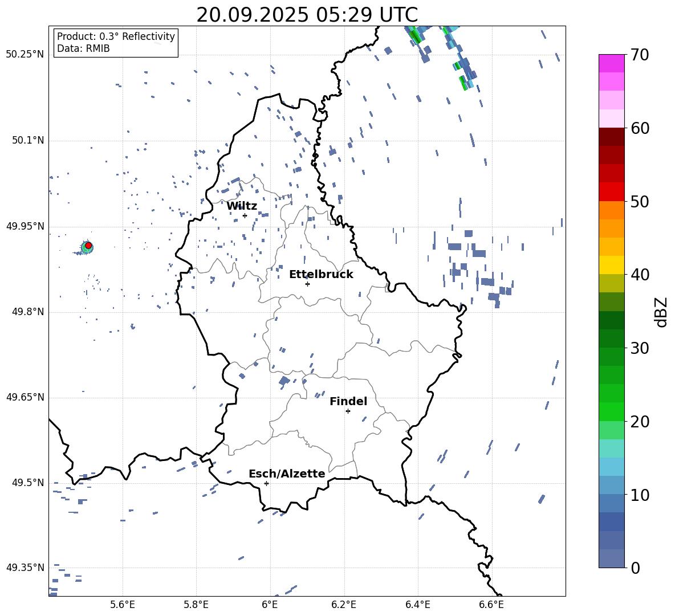Click the 50.25°N latitude label
This screenshot has width=675, height=616.
[25, 55]
